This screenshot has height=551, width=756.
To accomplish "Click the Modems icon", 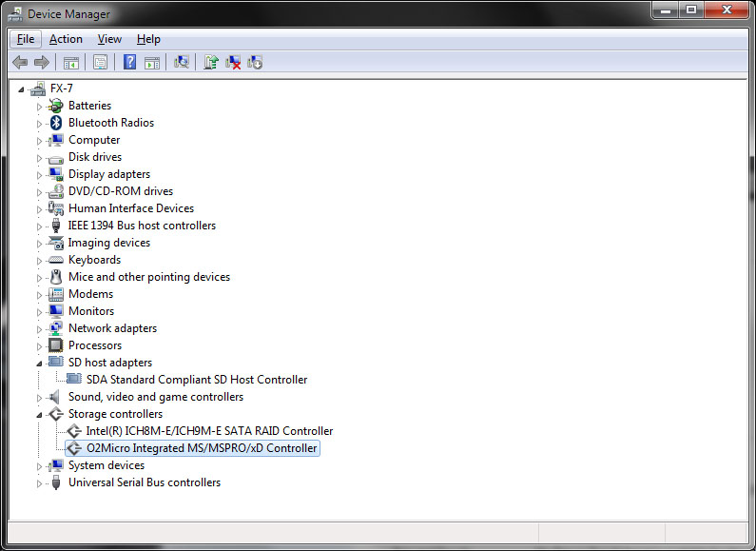I will click(x=56, y=294).
